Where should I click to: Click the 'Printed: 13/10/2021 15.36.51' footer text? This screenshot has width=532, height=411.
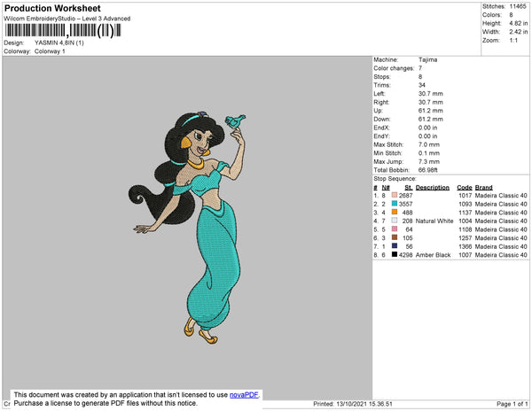click(353, 404)
